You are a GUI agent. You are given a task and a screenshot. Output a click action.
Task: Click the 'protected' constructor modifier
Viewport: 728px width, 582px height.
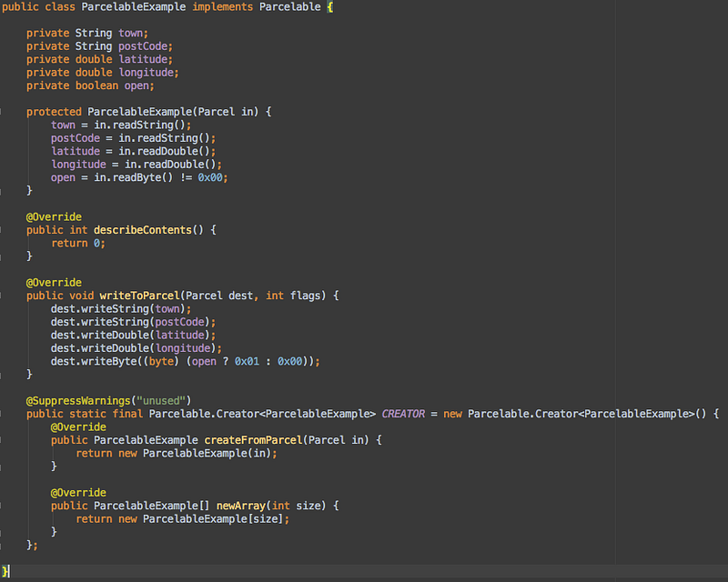point(54,112)
